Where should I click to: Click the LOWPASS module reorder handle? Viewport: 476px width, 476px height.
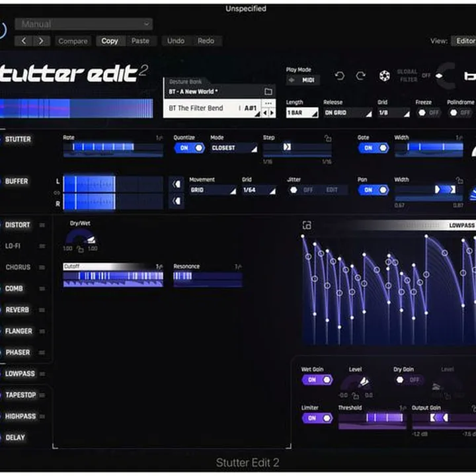click(x=42, y=374)
